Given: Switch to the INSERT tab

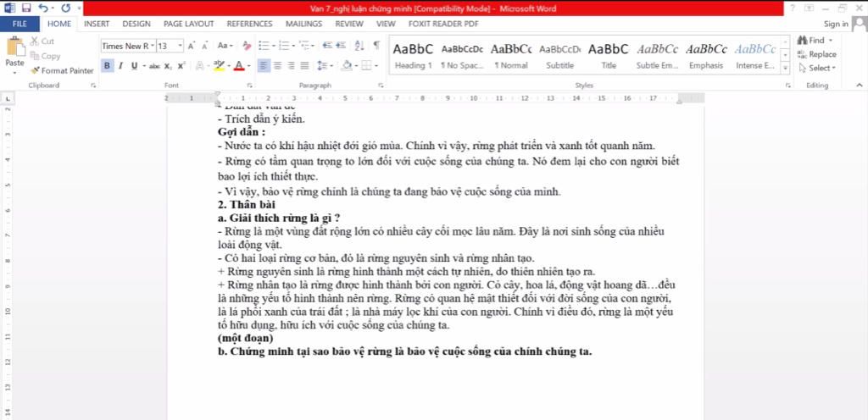Looking at the screenshot, I should 97,24.
